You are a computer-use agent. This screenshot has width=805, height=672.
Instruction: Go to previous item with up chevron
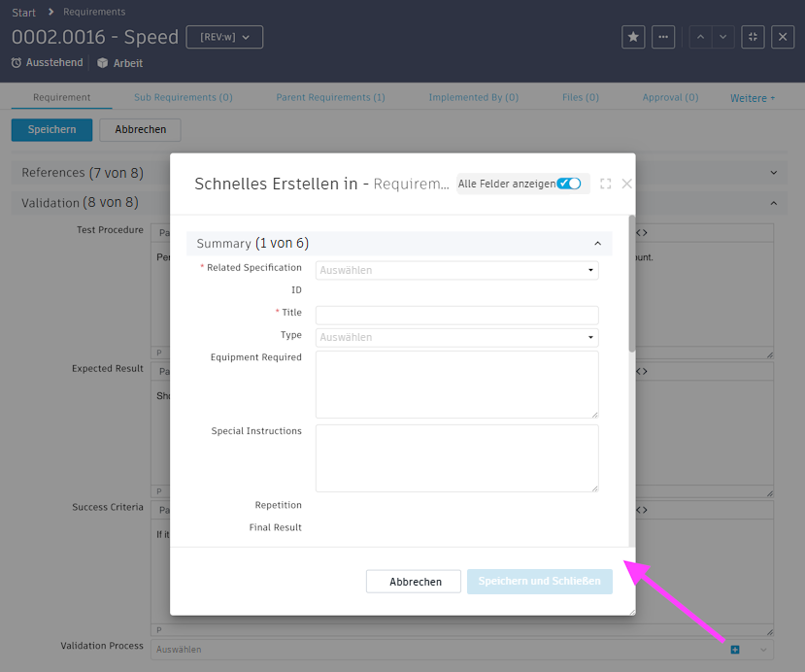click(x=700, y=37)
